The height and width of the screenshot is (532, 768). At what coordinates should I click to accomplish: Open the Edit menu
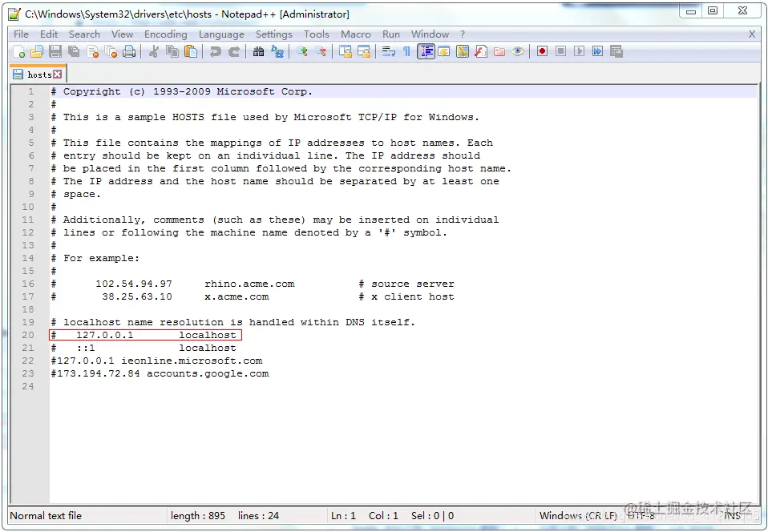pos(49,34)
